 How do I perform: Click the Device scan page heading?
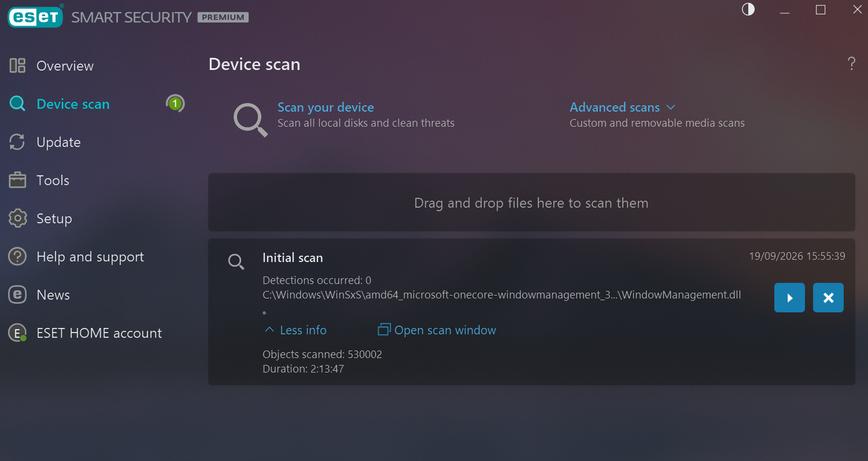254,64
